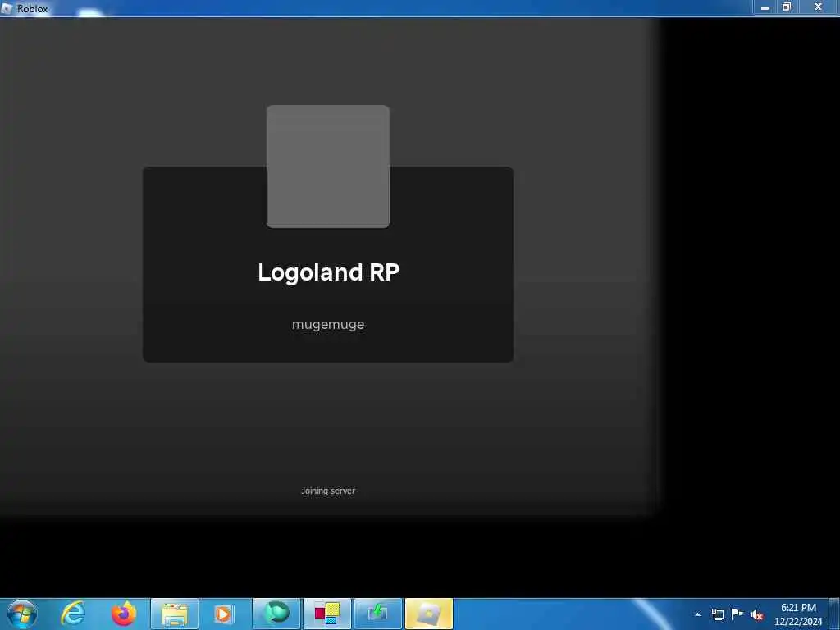Launch Internet Explorer from the taskbar
Screen dimensions: 840x630
pos(73,614)
